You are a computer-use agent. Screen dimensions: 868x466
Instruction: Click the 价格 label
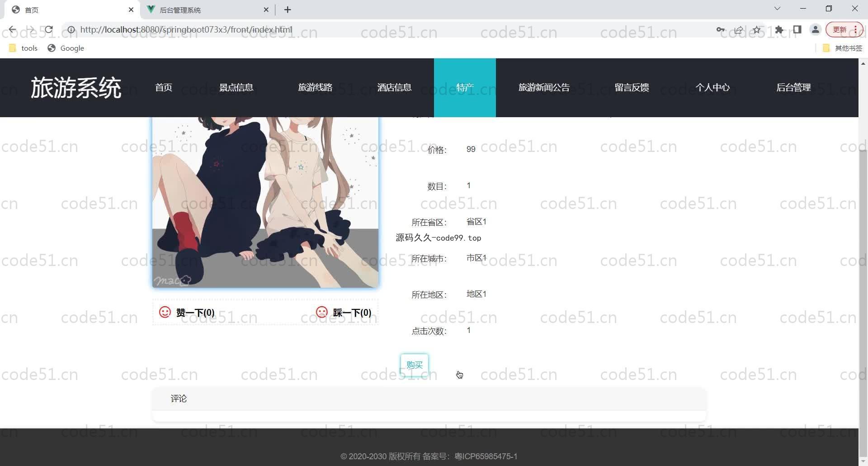coord(437,150)
